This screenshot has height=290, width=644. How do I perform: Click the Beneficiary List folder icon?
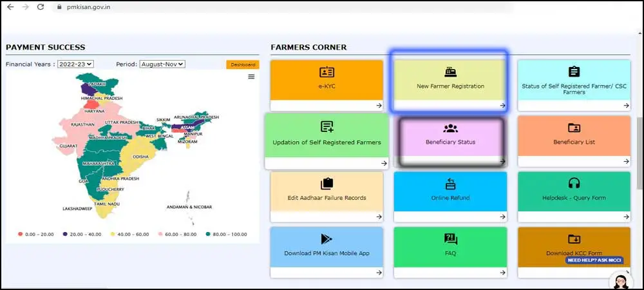574,128
